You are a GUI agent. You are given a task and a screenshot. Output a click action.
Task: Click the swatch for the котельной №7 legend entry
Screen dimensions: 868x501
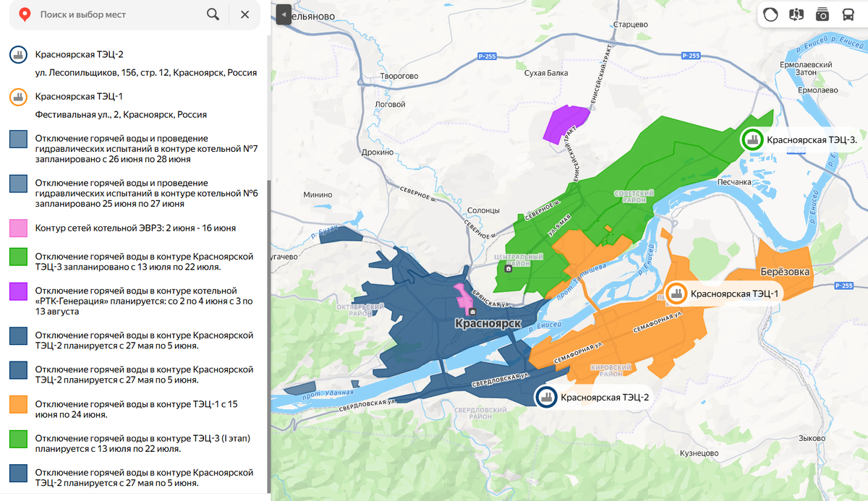pyautogui.click(x=19, y=140)
